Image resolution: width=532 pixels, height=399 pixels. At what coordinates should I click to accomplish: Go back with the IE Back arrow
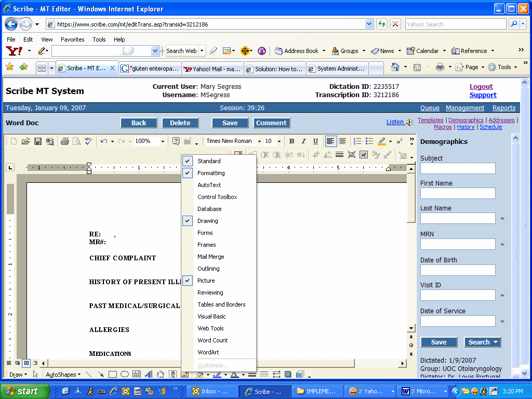point(11,24)
